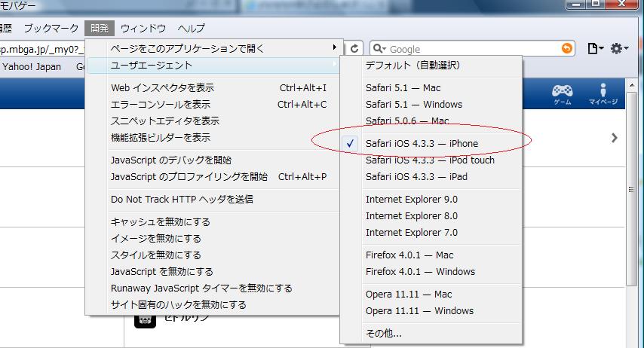The image size is (644, 348).
Task: Open the ブックマーク menu
Action: click(x=51, y=29)
